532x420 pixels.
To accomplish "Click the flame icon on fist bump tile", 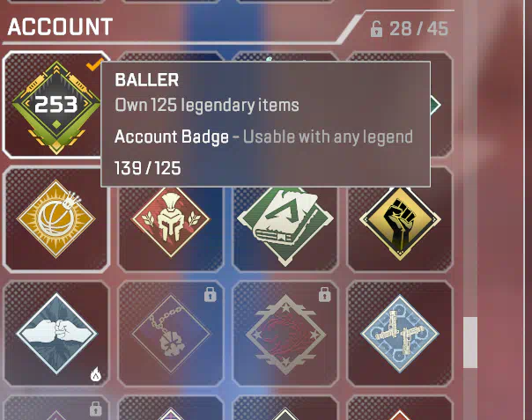I will pyautogui.click(x=96, y=374).
